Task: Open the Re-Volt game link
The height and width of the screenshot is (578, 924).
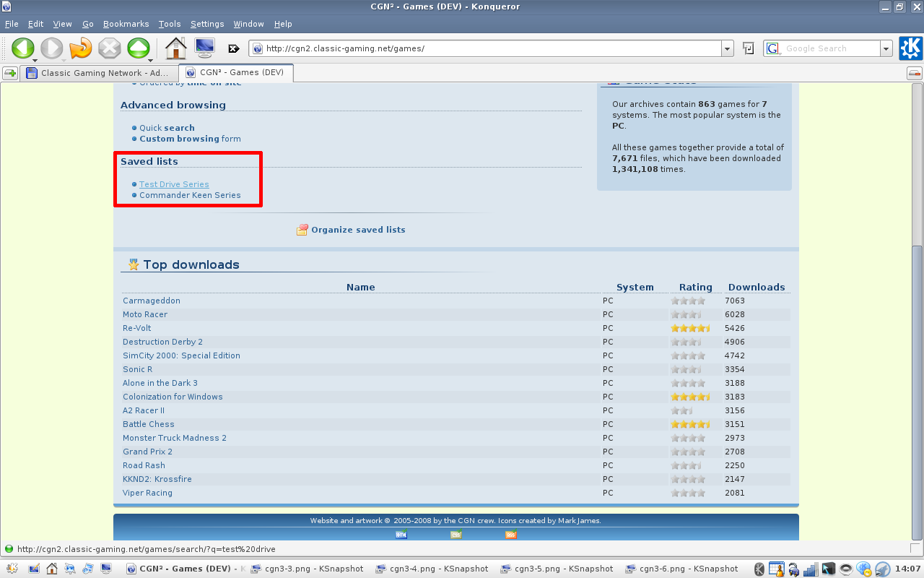Action: pos(137,328)
